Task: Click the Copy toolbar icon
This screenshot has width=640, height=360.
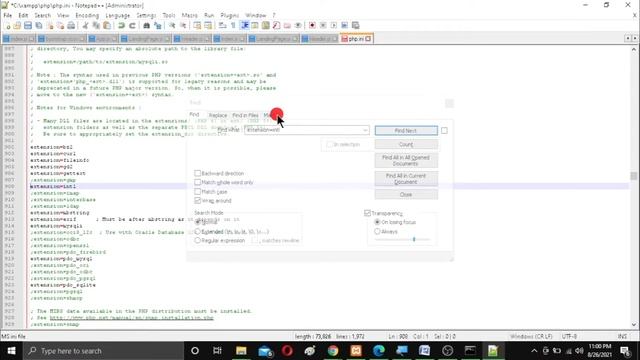Action: tap(96, 26)
